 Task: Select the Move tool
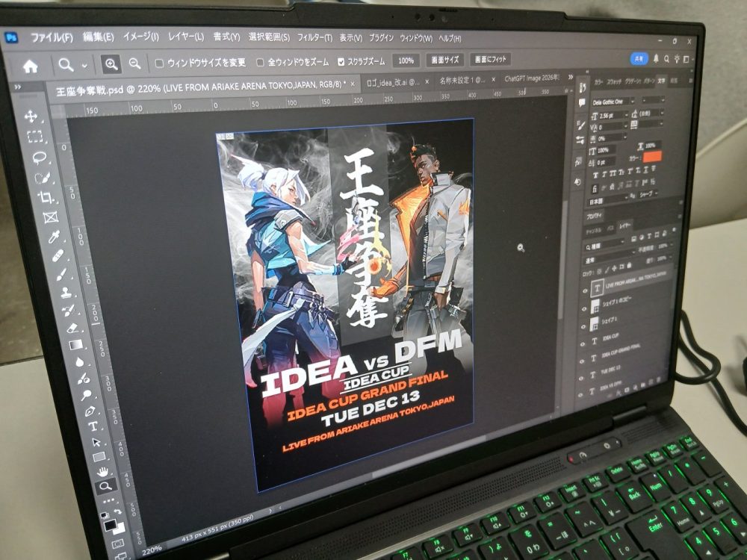[x=31, y=116]
